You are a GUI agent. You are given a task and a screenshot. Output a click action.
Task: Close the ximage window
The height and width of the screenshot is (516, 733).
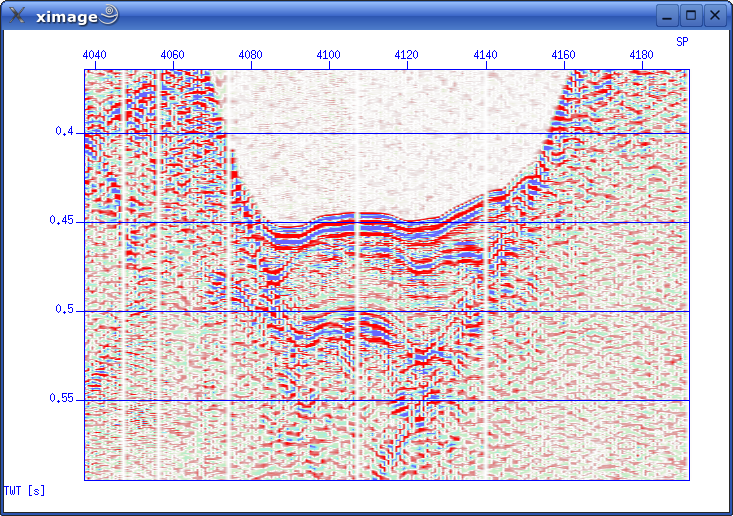click(714, 15)
